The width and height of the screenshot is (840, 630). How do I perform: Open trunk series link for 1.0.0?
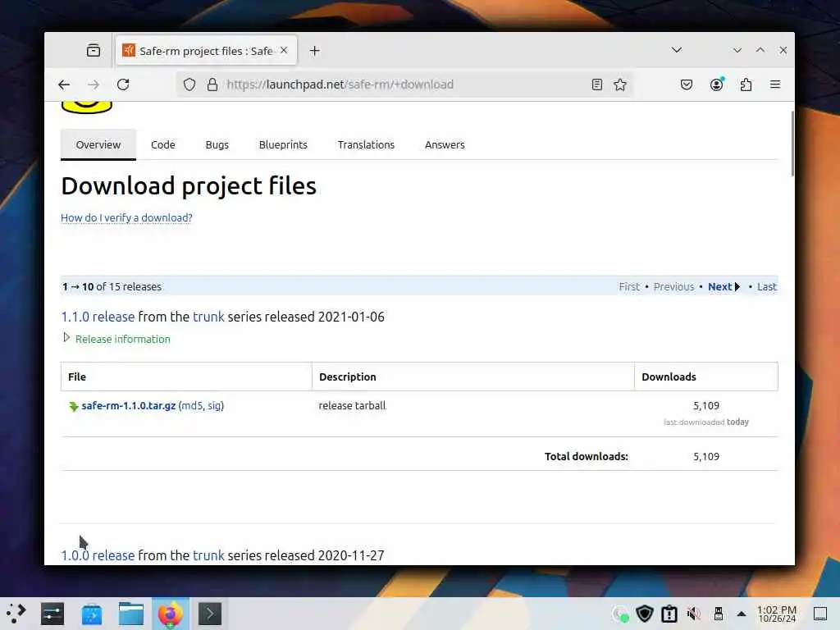pos(208,555)
